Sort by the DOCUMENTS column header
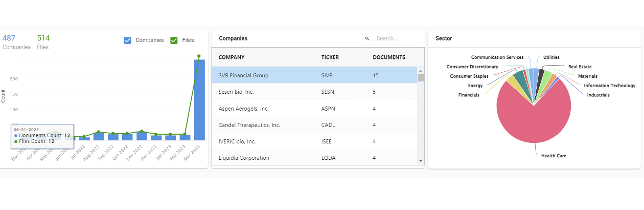Screen dimensions: 644x210 pos(389,57)
